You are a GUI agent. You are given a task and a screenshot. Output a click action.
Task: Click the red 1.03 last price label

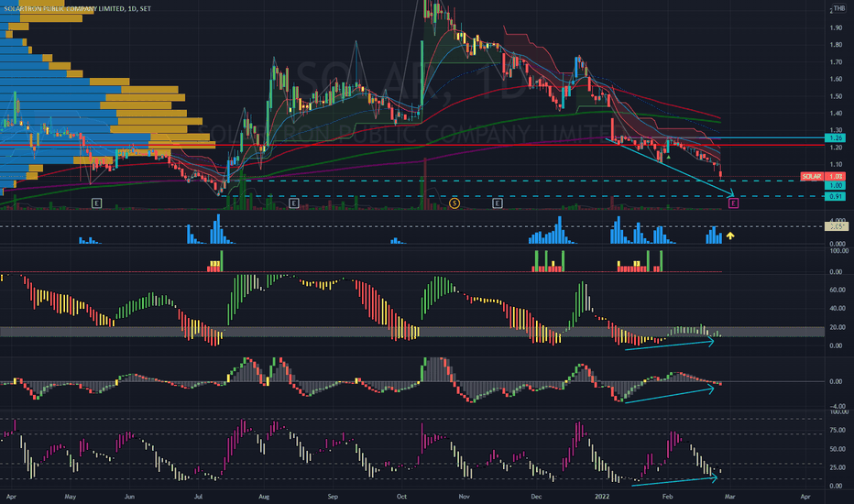[x=836, y=177]
